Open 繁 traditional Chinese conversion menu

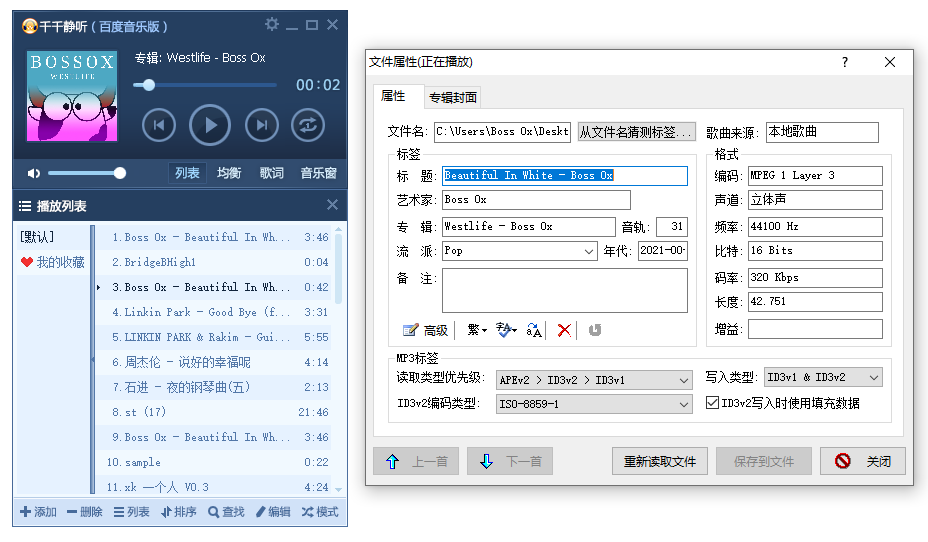coord(476,330)
